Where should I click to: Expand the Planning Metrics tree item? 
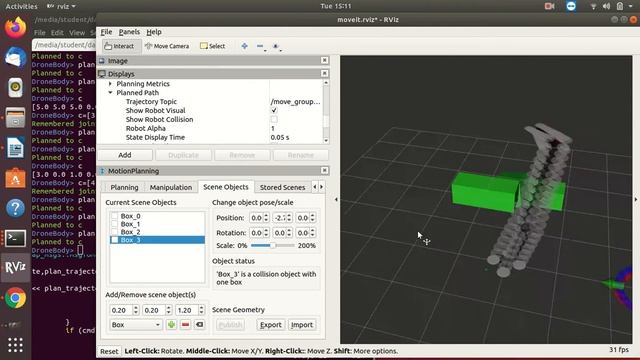pos(110,83)
